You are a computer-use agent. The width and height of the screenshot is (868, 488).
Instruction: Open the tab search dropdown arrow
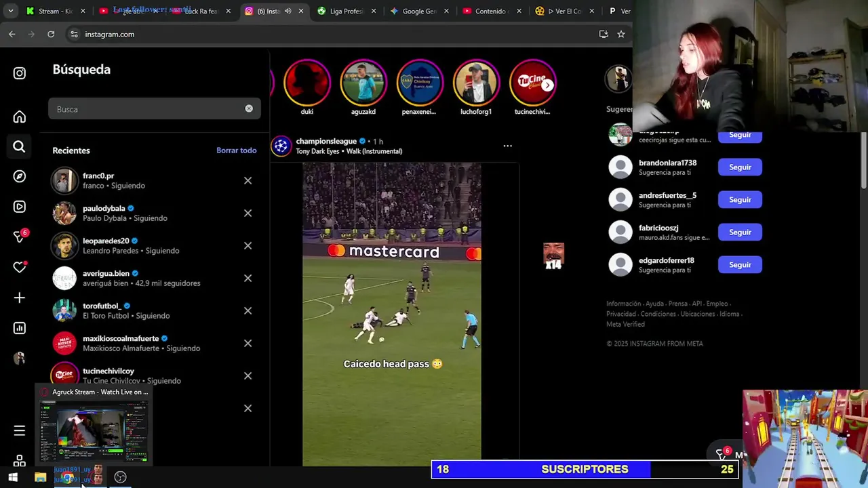tap(10, 11)
